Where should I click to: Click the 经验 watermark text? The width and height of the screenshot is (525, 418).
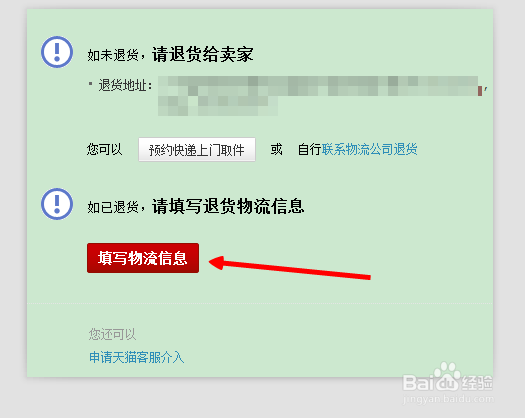[x=477, y=383]
